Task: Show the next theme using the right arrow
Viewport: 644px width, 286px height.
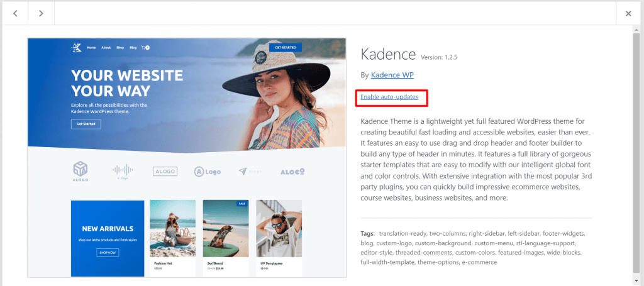Action: tap(41, 14)
